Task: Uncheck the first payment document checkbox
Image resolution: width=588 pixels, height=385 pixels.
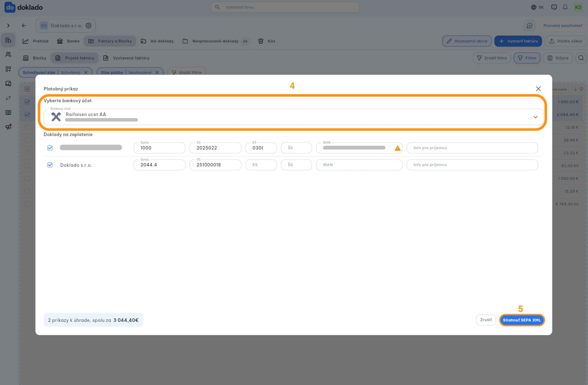Action: (x=50, y=148)
